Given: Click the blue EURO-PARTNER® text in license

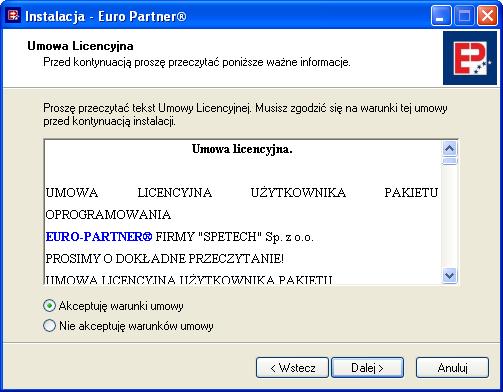Looking at the screenshot, I should 99,237.
